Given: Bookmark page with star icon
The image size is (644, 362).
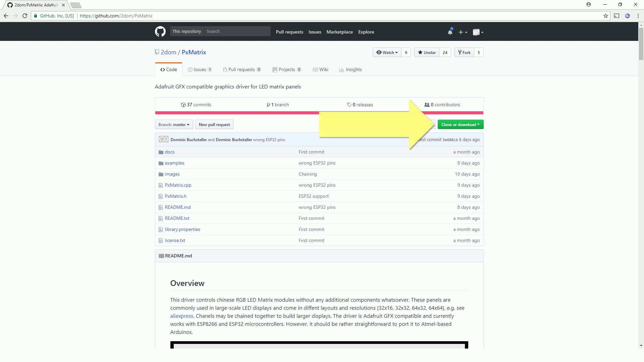Looking at the screenshot, I should tap(606, 16).
